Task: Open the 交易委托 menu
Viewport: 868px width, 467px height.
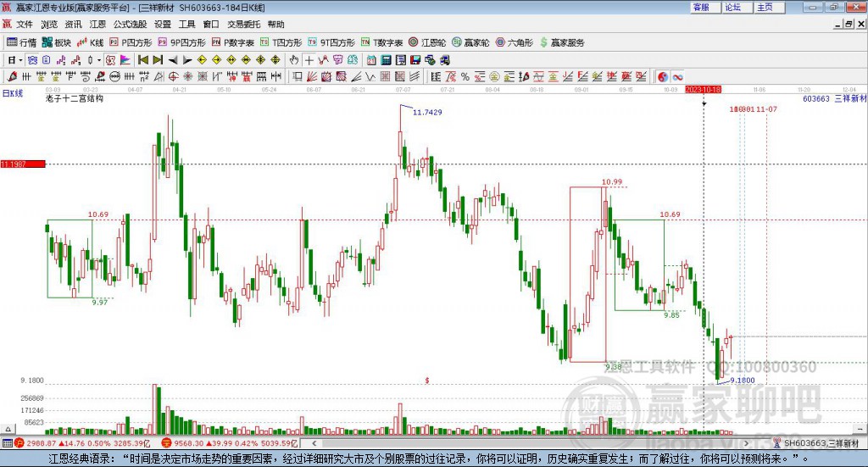Action: pyautogui.click(x=243, y=25)
